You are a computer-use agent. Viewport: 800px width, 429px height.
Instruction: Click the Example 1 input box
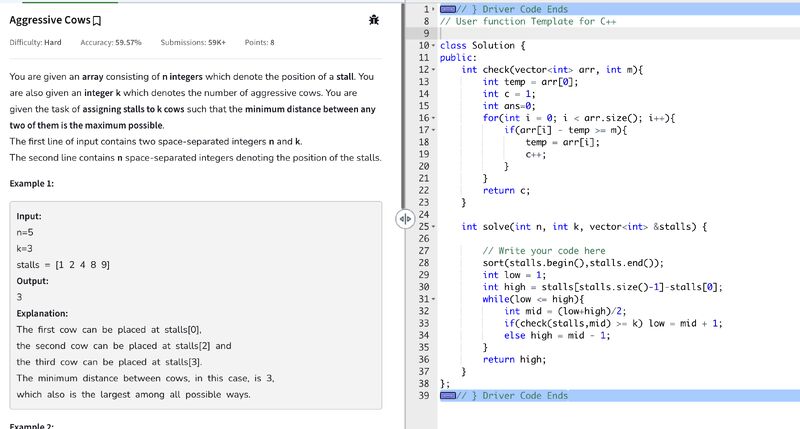click(x=195, y=305)
